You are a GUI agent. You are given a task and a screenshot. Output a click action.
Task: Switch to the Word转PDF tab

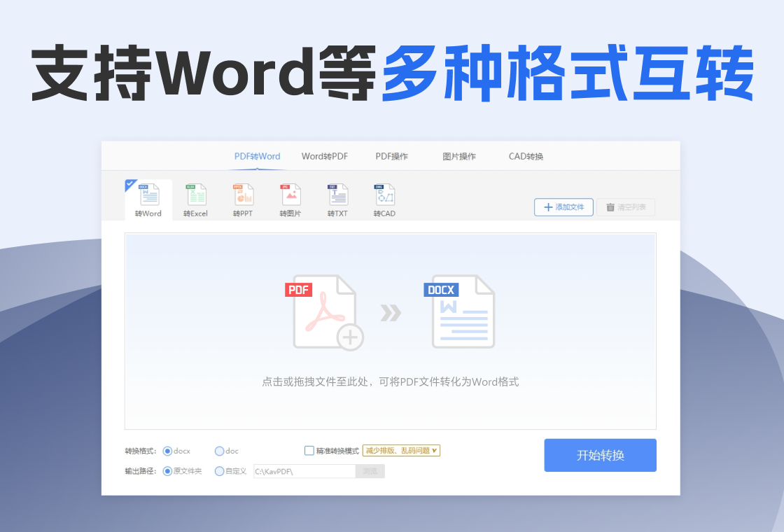325,157
